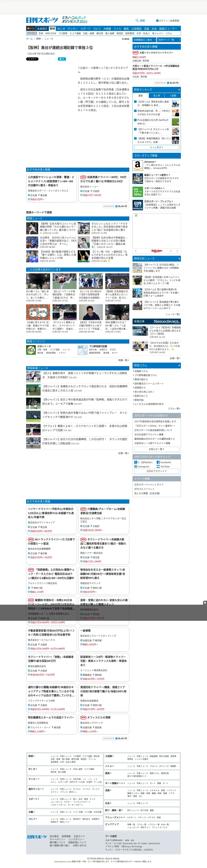The height and width of the screenshot is (868, 207).
Task: Select the スコア速報 sub-navigation tab
Action: 75,33
